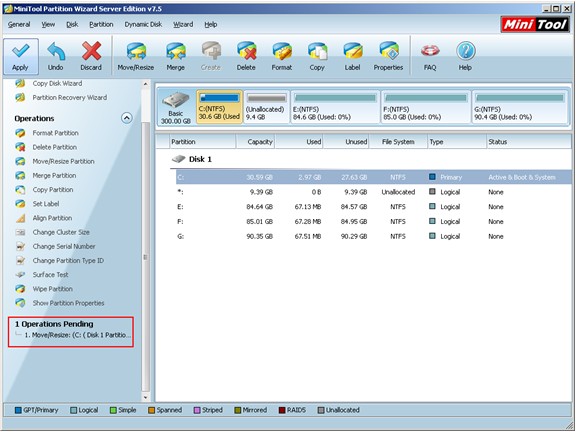Click the greyed Create toolbar icon
Screen dimensions: 576x432
click(211, 57)
